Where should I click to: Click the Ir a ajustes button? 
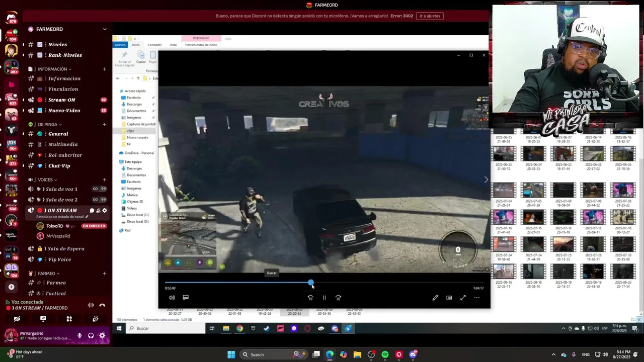[x=430, y=16]
